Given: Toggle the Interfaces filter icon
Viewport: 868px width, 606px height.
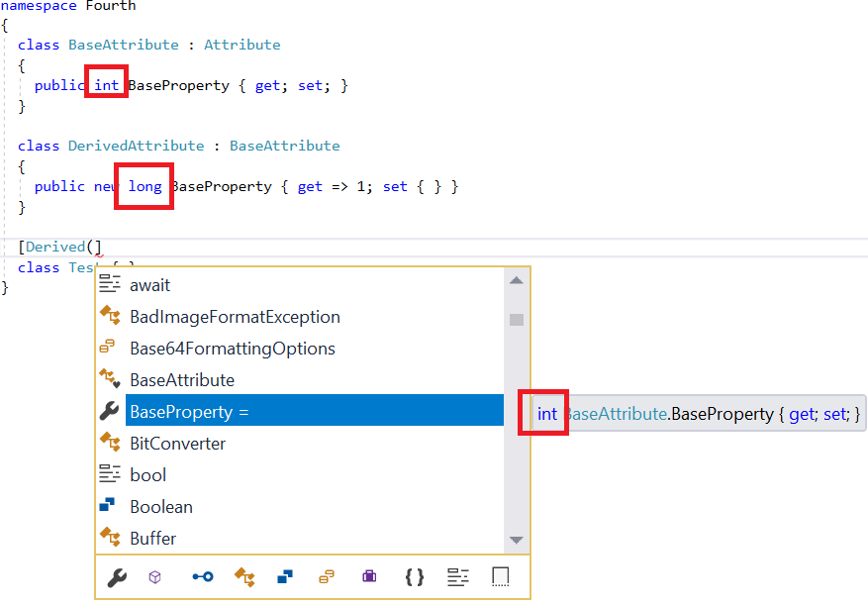Looking at the screenshot, I should pos(203,576).
